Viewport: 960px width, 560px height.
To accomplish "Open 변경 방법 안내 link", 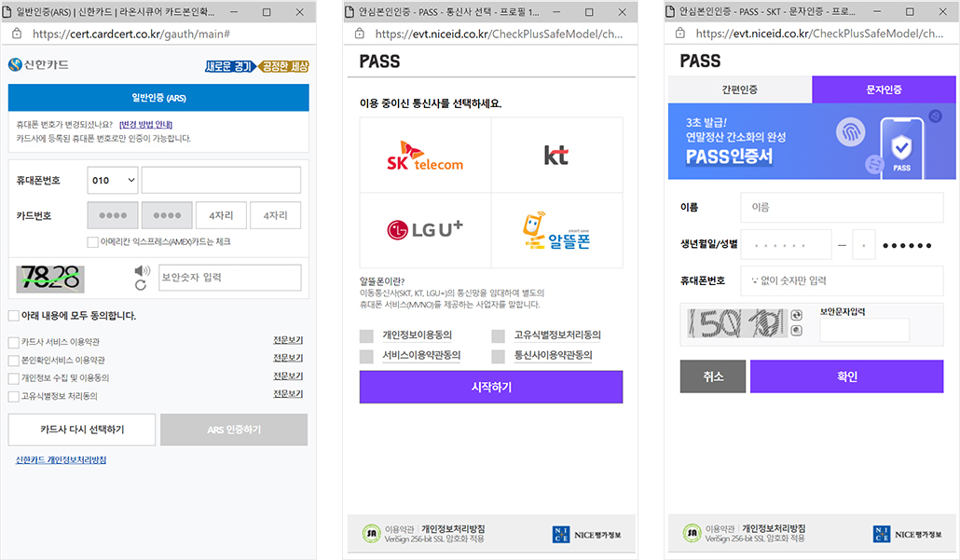I will coord(145,125).
